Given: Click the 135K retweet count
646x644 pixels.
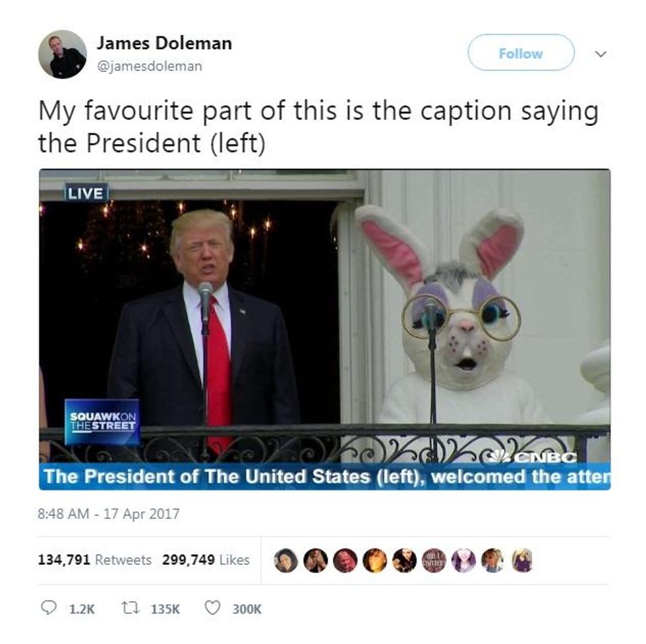Looking at the screenshot, I should [x=165, y=609].
